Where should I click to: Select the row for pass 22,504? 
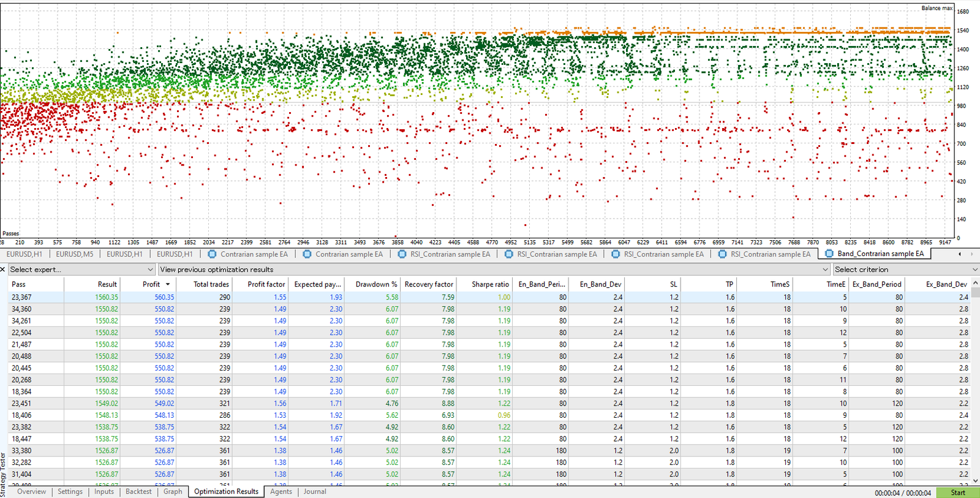[490, 333]
